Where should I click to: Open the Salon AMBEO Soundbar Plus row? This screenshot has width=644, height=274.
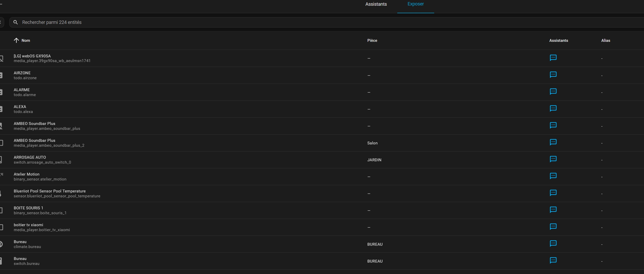[x=322, y=143]
